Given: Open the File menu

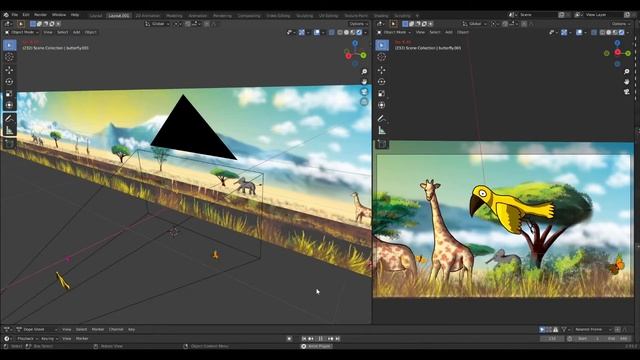Looking at the screenshot, I should pos(15,15).
